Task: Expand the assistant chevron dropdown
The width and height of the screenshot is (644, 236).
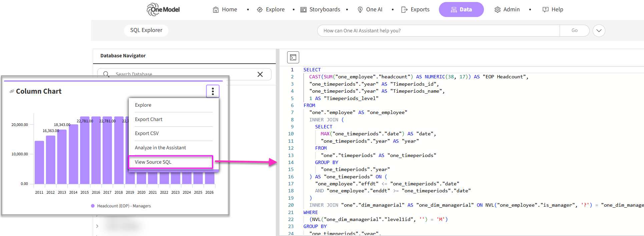Action: [599, 31]
